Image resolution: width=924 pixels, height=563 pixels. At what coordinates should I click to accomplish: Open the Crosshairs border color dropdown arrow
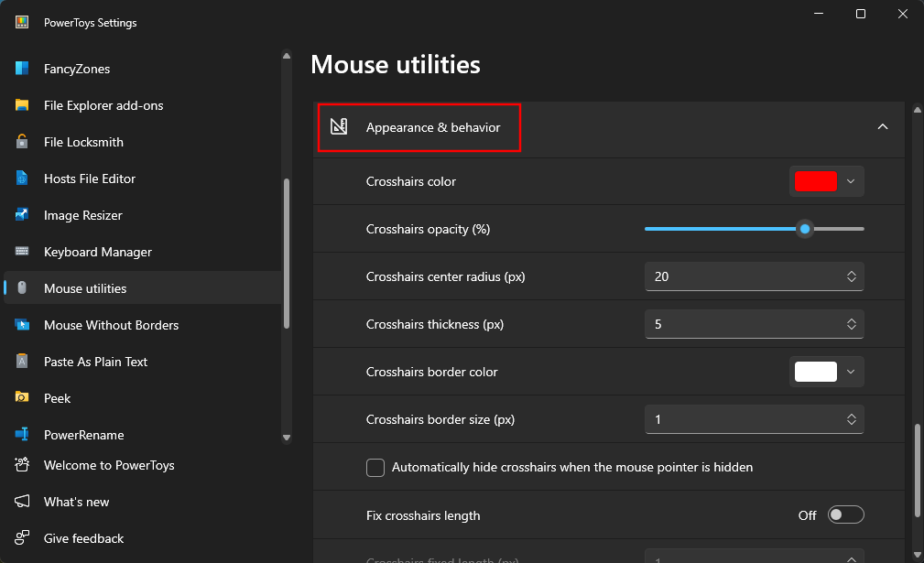(851, 372)
